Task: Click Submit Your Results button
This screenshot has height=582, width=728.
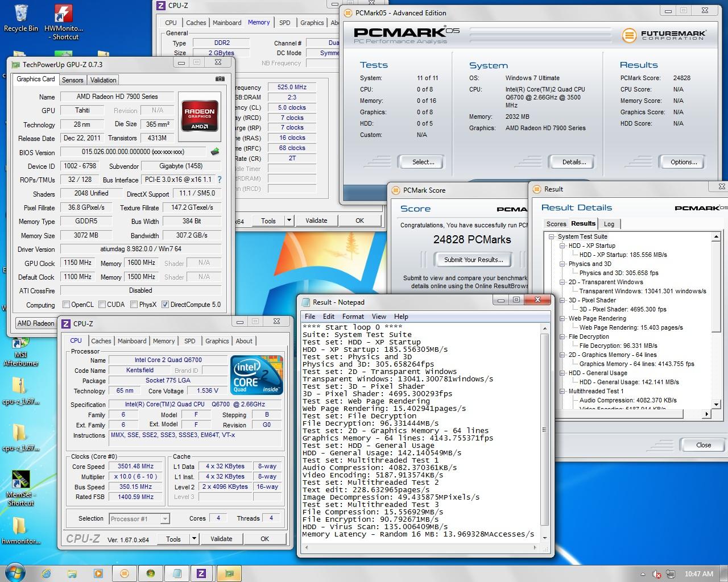Action: click(x=473, y=260)
